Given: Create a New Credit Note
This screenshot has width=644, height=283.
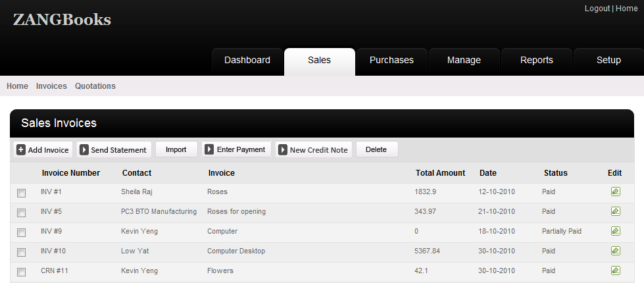Looking at the screenshot, I should pos(314,149).
